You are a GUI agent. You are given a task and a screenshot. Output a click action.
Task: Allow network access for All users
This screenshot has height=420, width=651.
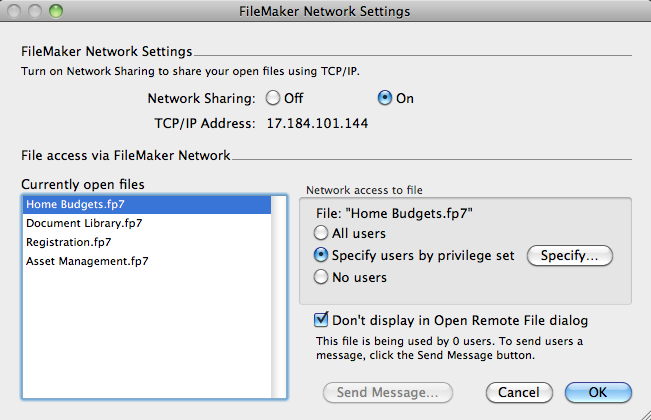(x=323, y=233)
